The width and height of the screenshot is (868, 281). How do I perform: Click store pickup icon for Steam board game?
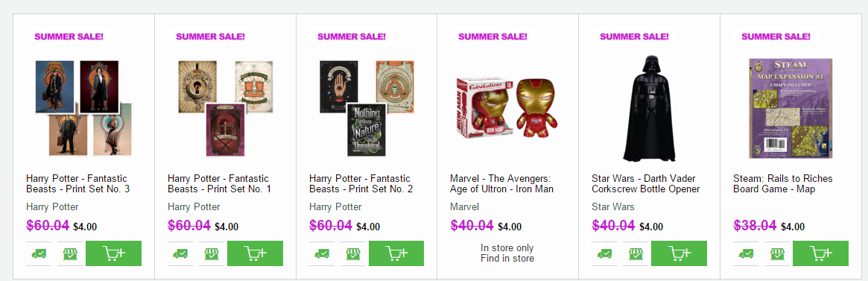[x=777, y=254]
